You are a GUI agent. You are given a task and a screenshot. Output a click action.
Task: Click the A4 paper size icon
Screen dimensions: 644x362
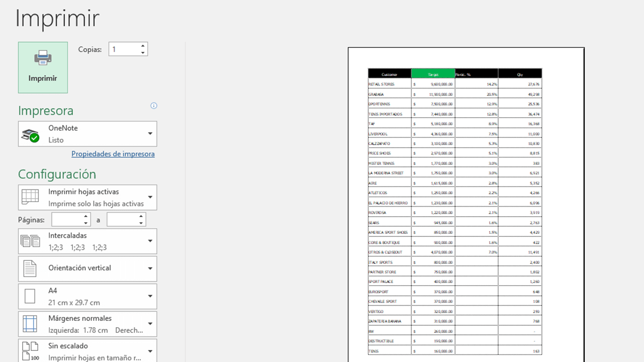[x=30, y=296]
